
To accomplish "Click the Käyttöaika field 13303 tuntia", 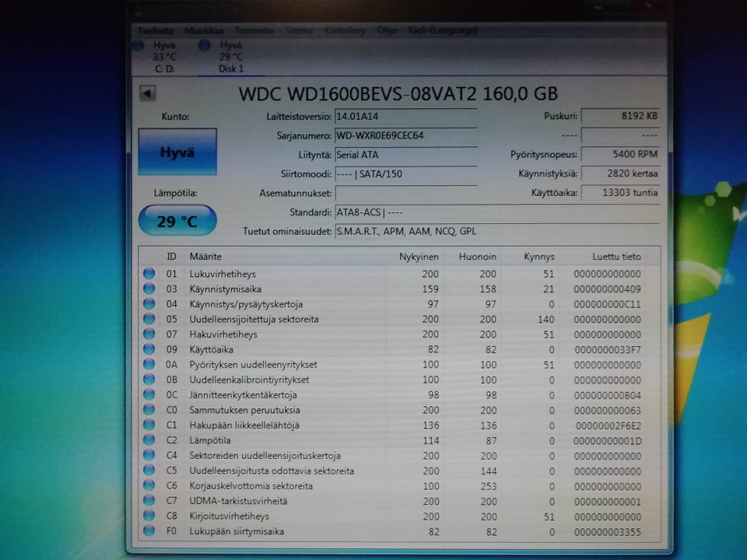I will tap(620, 193).
